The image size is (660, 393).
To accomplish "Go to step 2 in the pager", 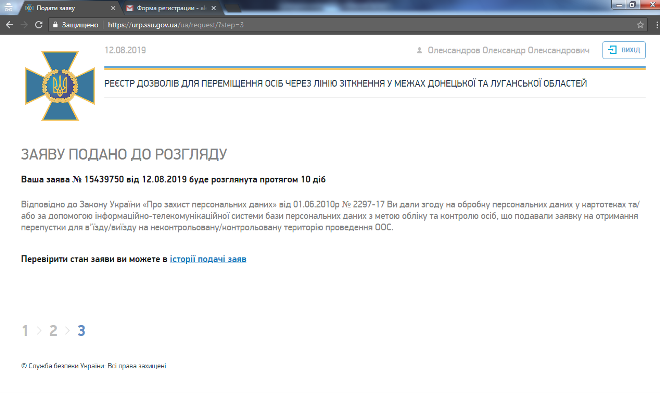I will tap(53, 331).
